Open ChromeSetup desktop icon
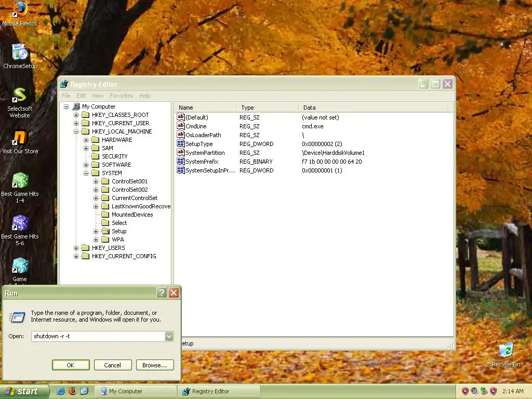This screenshot has height=399, width=532. [x=20, y=56]
